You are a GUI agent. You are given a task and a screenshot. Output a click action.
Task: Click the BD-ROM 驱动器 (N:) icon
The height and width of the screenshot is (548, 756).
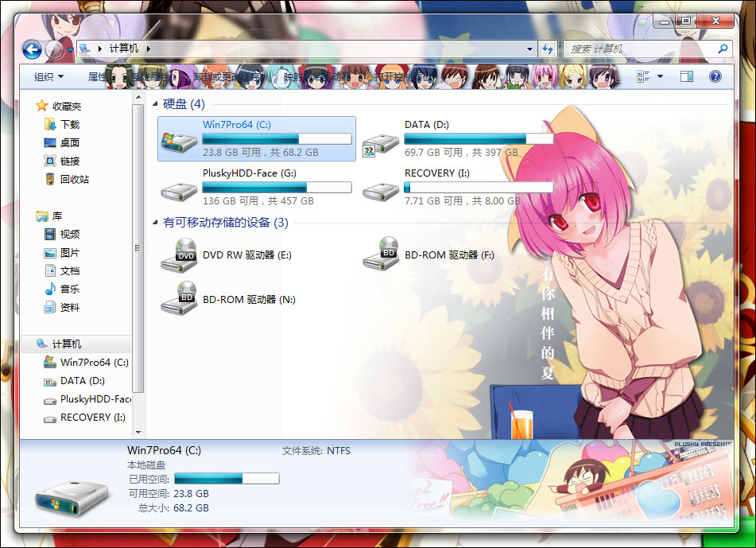coord(179,298)
